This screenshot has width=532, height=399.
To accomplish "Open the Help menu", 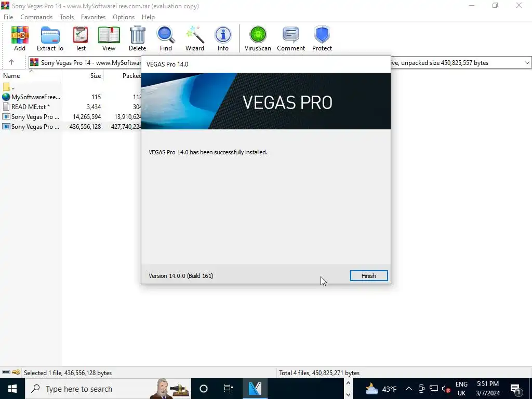I will pos(148,17).
